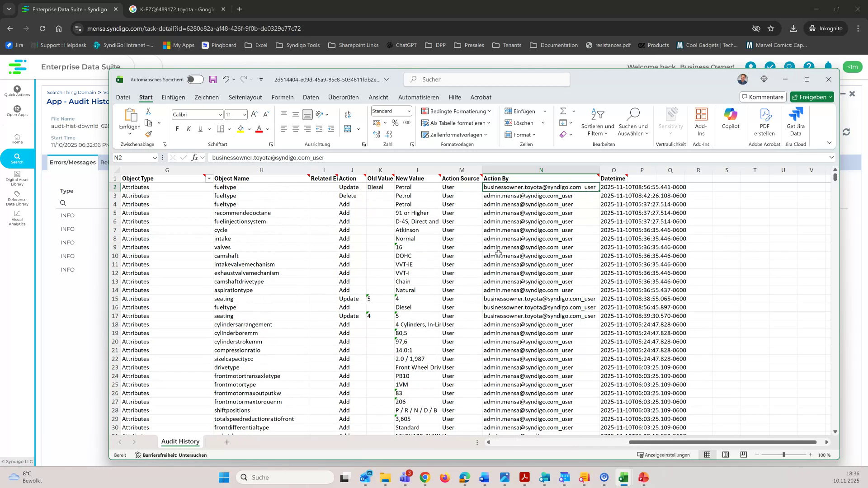Apply fill color with the Füllfarbe icon
This screenshot has height=488, width=868.
tap(240, 129)
